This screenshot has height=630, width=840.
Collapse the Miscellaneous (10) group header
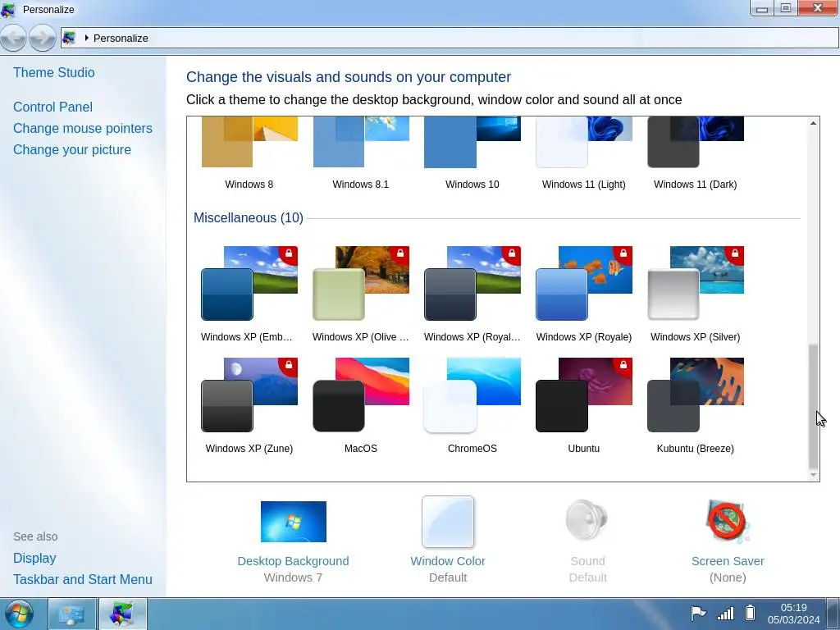[249, 217]
